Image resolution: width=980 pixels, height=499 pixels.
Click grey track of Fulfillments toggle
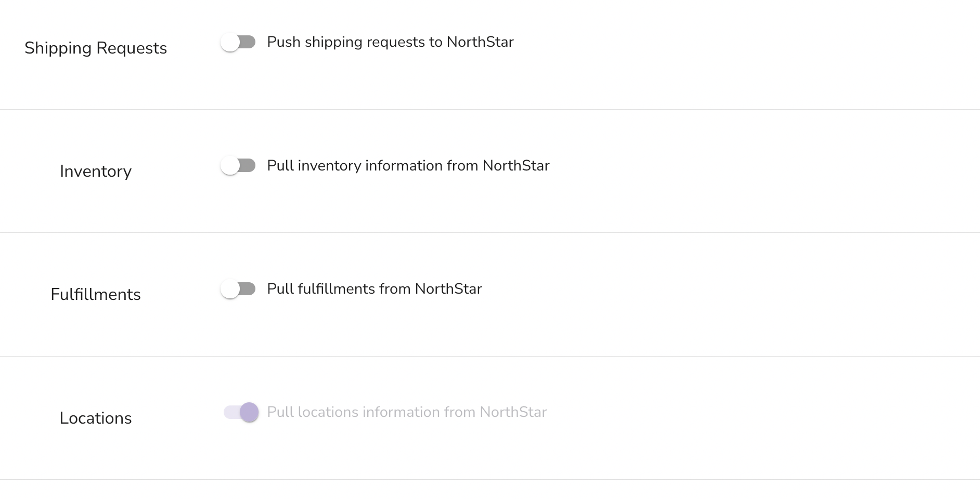[x=249, y=289]
